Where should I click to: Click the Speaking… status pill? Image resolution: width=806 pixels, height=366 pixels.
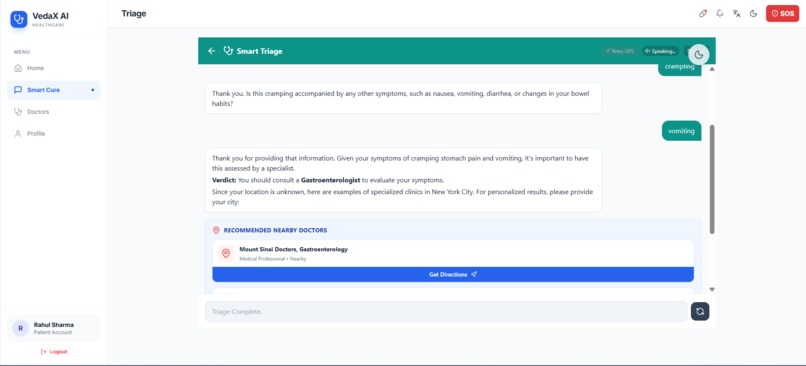[x=660, y=51]
